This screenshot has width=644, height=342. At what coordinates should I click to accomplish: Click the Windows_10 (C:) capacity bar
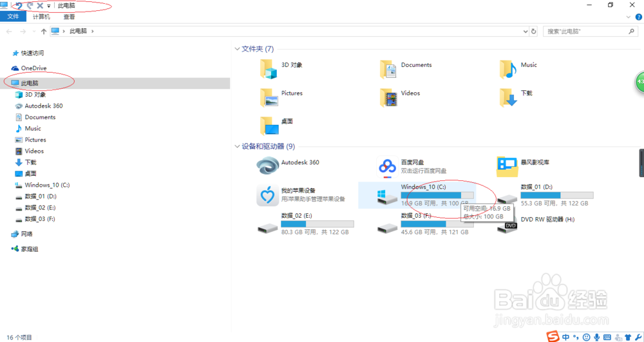tap(437, 195)
